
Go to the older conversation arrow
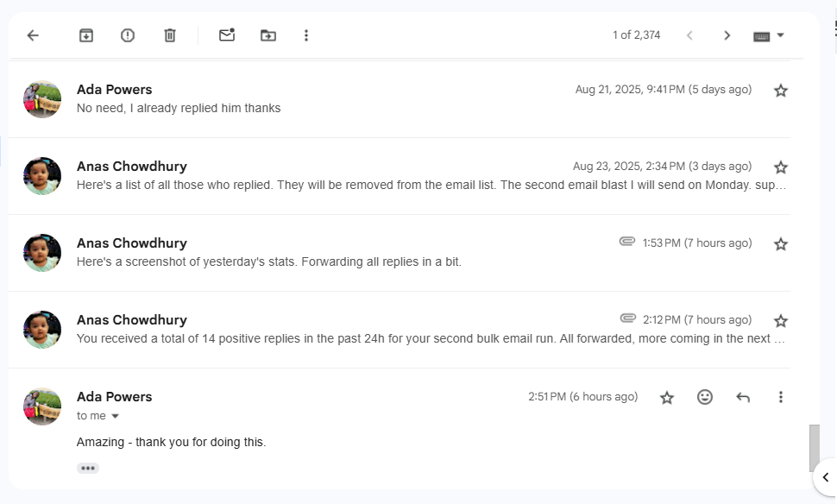[x=727, y=35]
